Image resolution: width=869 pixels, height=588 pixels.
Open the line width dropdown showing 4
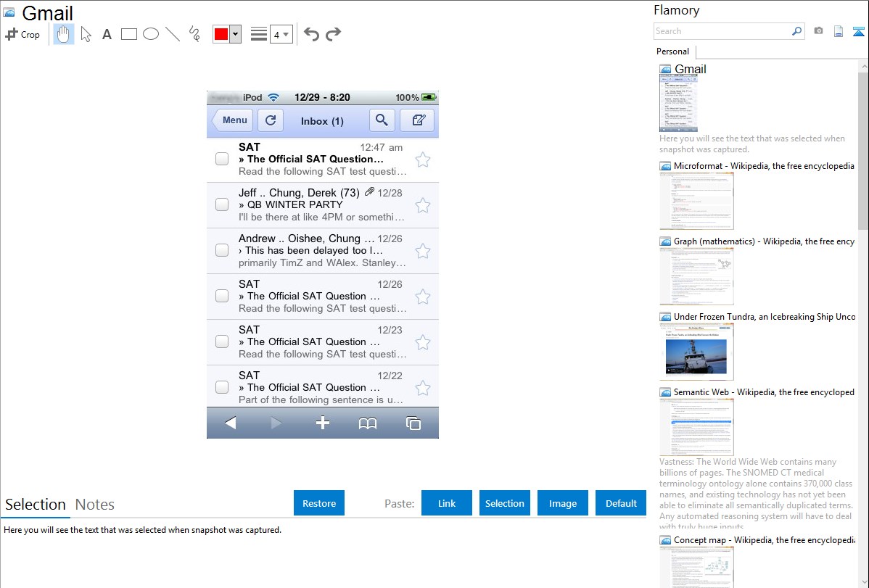[x=281, y=34]
